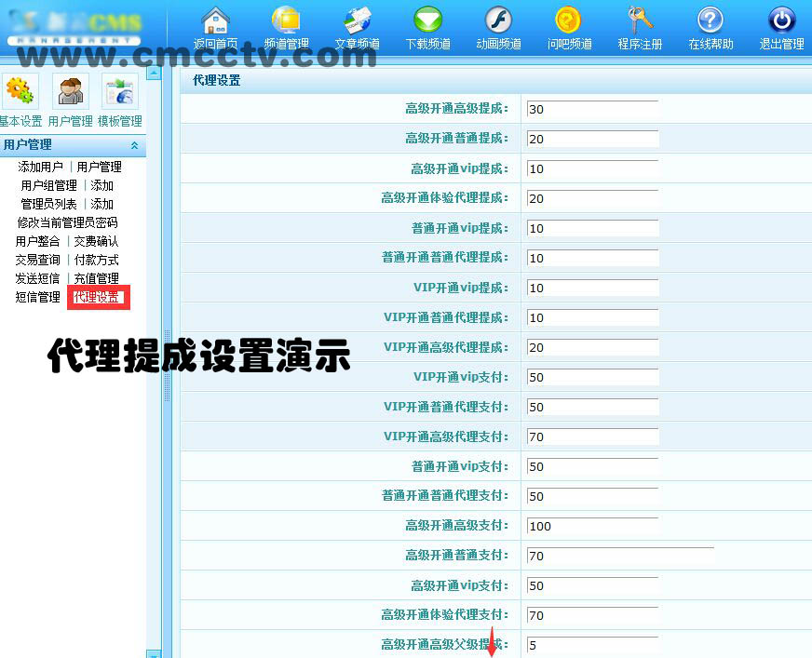Click the 普通开通普通代理支付 input field
The width and height of the screenshot is (812, 658).
point(592,496)
